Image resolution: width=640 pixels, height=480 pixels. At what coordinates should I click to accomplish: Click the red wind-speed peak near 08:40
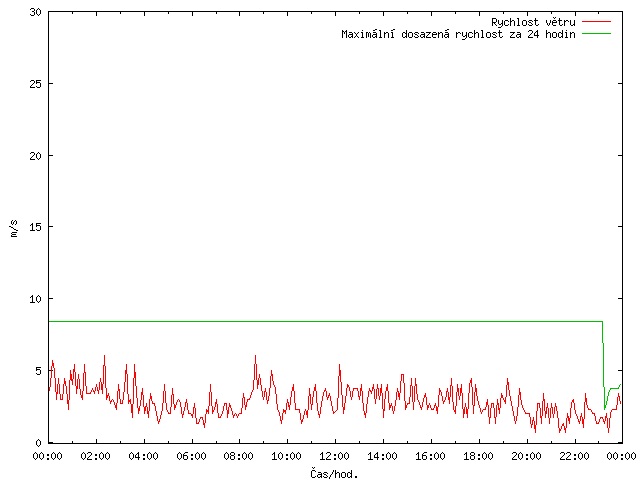pos(256,356)
